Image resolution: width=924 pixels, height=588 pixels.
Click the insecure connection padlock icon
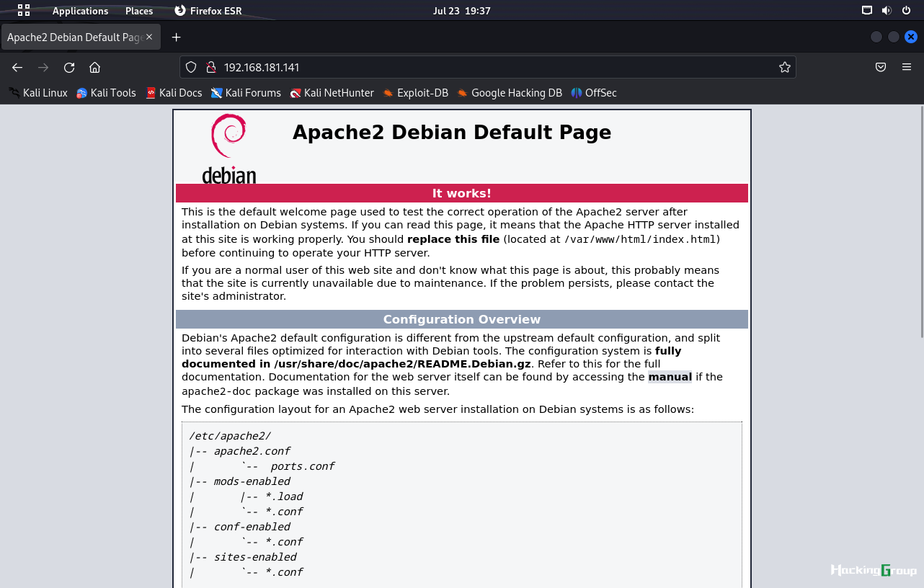pyautogui.click(x=211, y=67)
